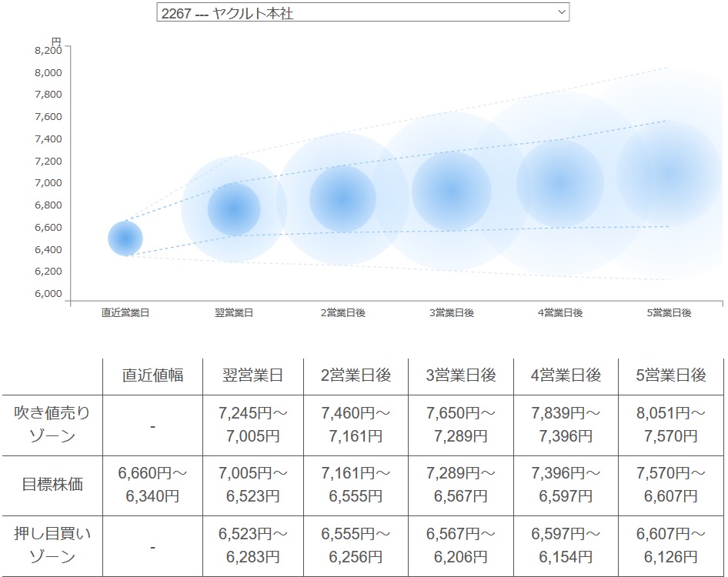Click the 7,000 y-axis tick label
The image size is (728, 577).
tap(48, 183)
